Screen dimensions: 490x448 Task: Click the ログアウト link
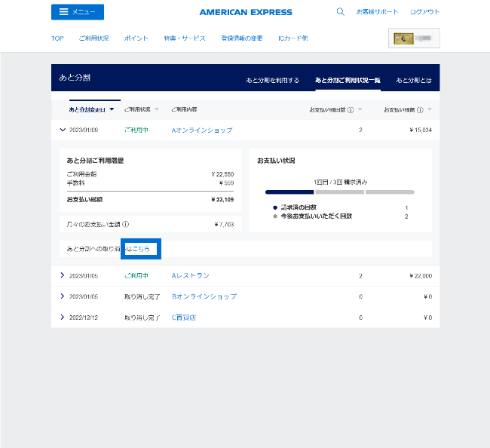click(x=424, y=12)
